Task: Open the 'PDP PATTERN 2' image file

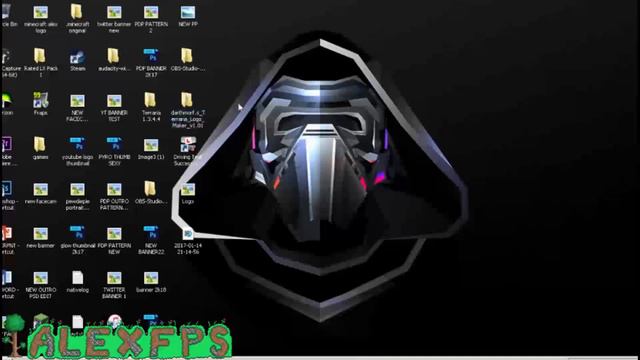Action: pos(151,19)
